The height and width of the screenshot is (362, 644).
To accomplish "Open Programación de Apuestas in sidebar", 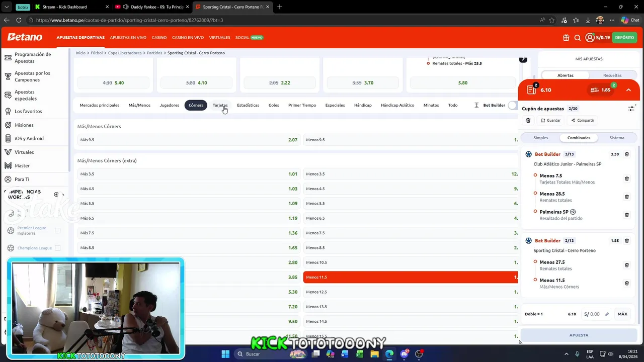I will 33,57.
